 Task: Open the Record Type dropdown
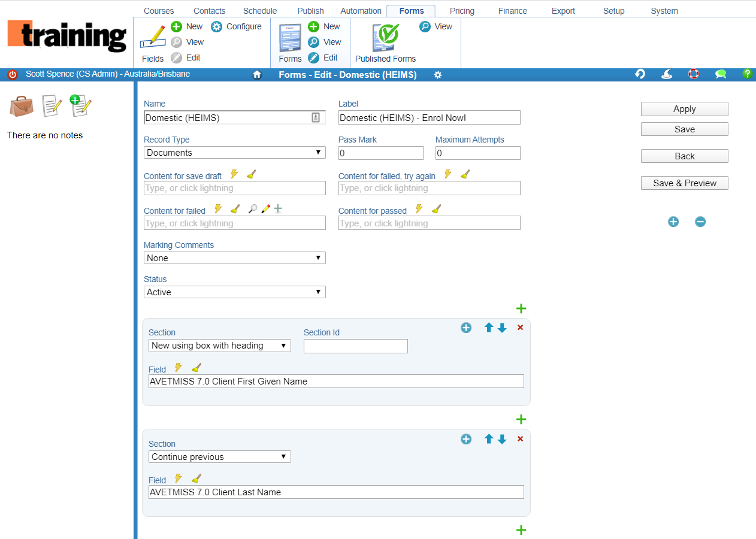coord(235,153)
